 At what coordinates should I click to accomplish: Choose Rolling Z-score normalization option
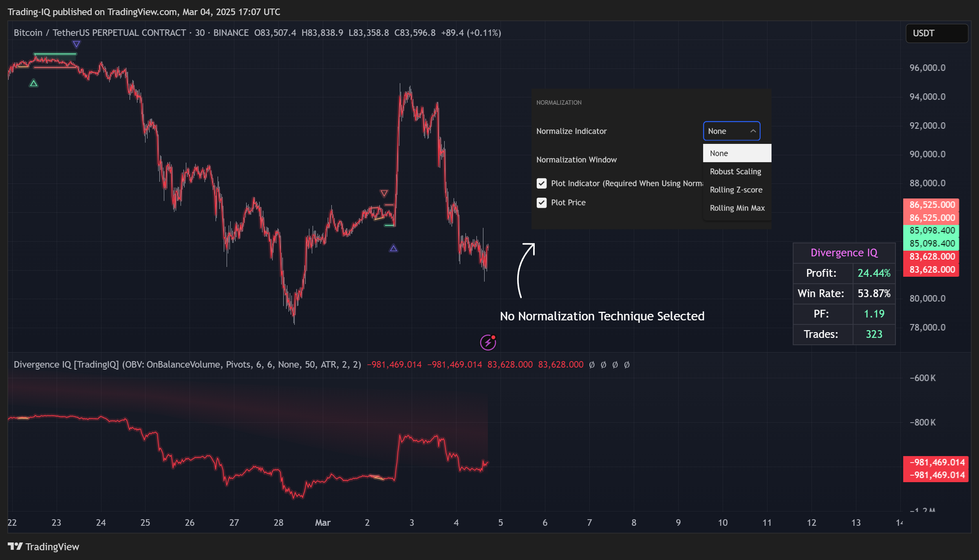(737, 190)
